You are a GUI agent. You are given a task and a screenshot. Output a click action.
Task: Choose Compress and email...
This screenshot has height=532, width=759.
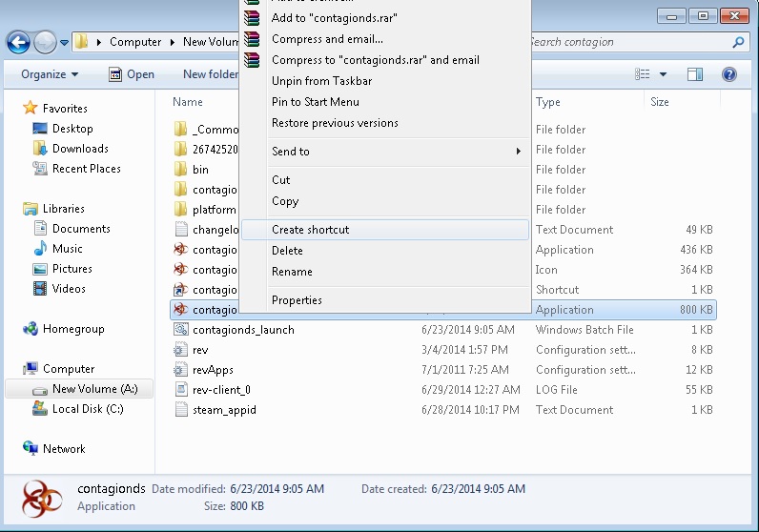[385, 39]
